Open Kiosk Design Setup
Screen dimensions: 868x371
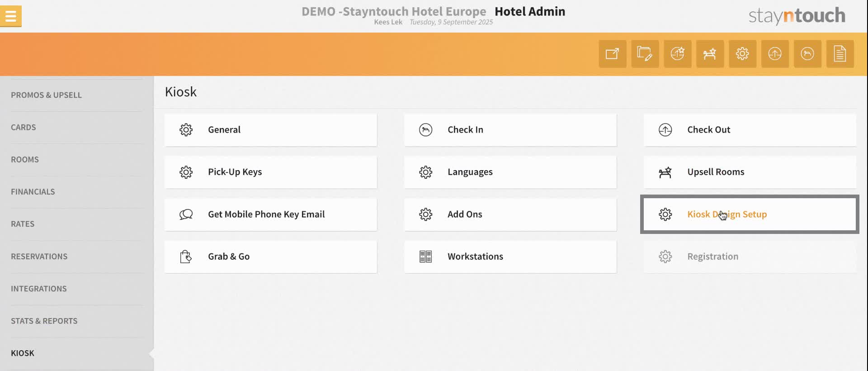coord(750,214)
